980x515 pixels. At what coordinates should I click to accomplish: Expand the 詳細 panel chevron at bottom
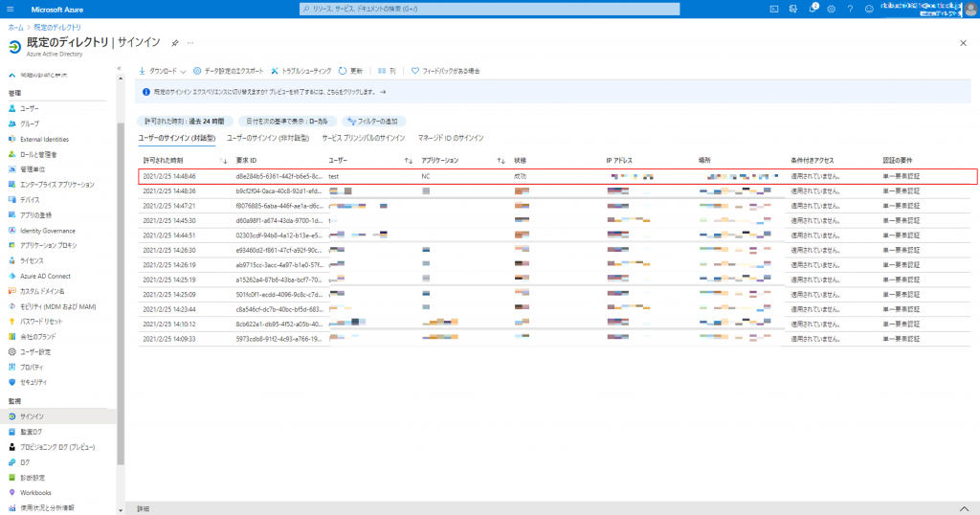tap(965, 508)
